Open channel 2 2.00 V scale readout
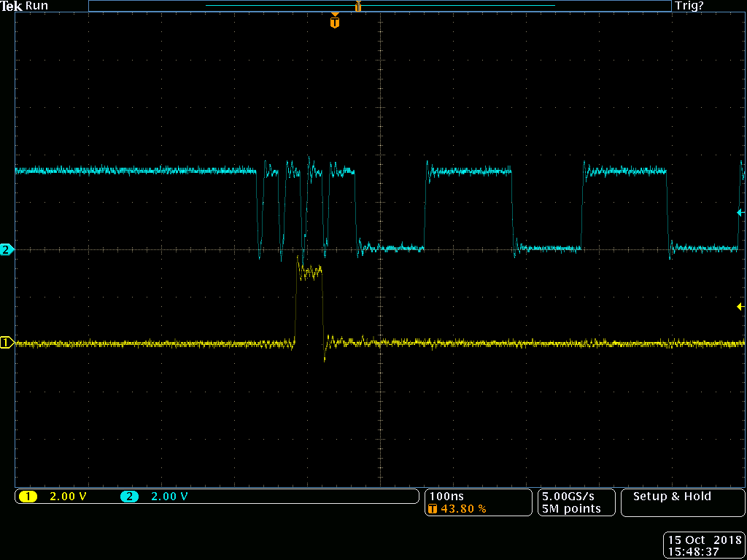 pos(169,497)
